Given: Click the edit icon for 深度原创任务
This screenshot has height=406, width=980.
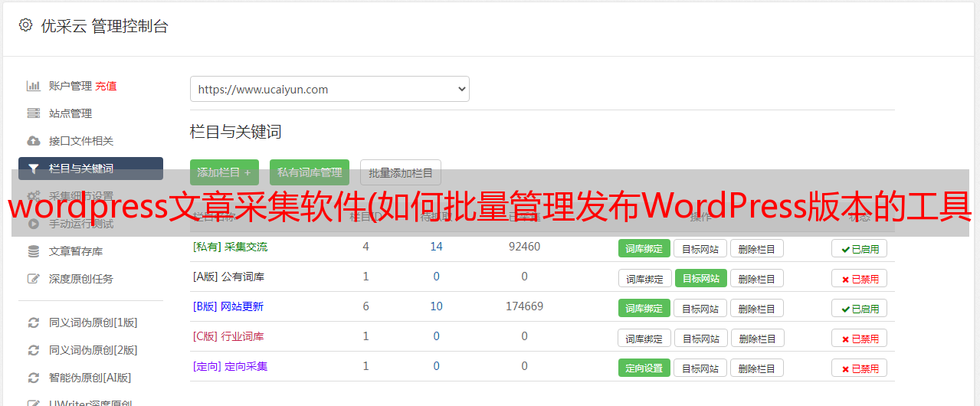Looking at the screenshot, I should 33,279.
